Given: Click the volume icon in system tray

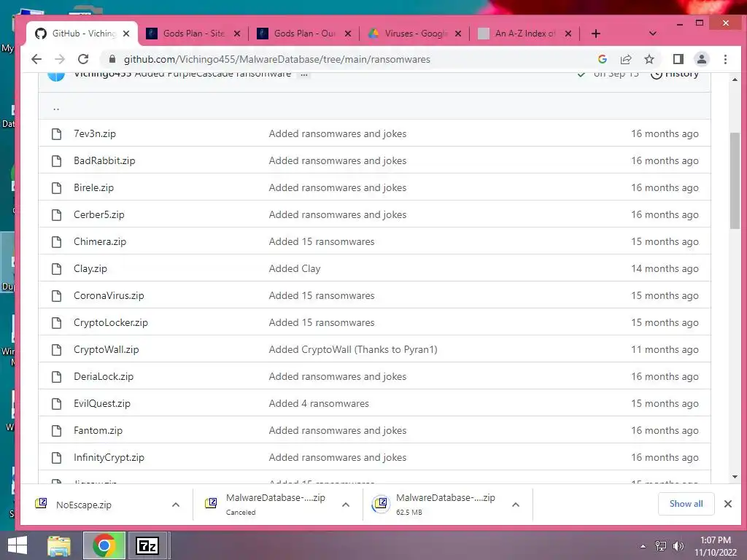Looking at the screenshot, I should click(678, 546).
